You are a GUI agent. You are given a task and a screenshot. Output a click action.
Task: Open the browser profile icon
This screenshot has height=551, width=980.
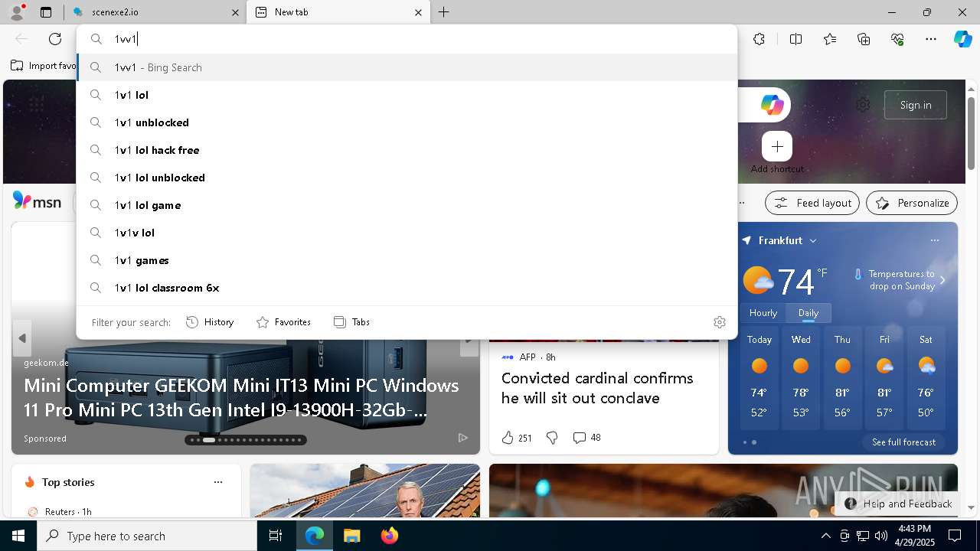coord(17,12)
